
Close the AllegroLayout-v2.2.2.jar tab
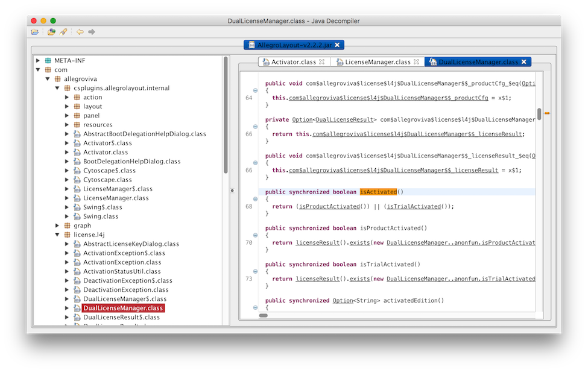tap(337, 45)
